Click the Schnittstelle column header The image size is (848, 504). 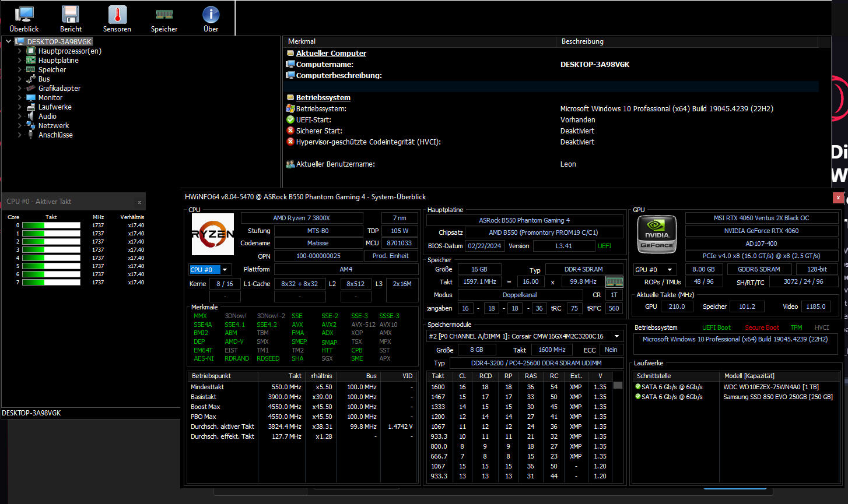coord(675,376)
